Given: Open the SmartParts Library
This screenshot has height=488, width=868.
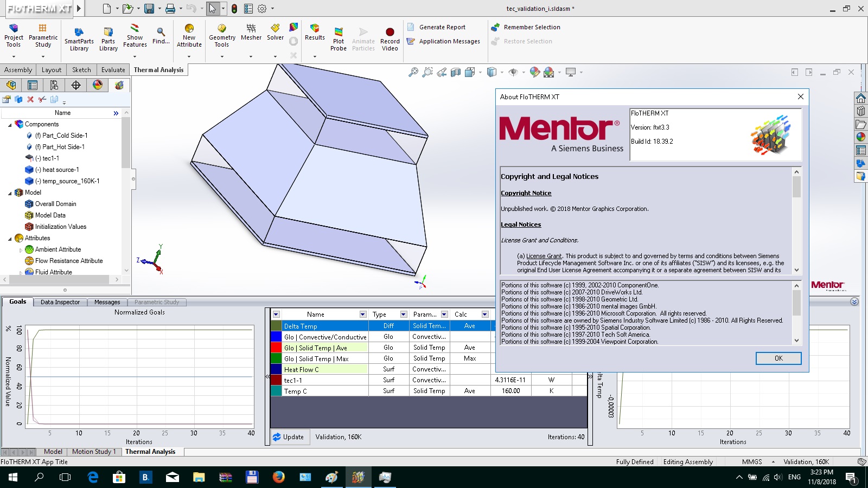Looking at the screenshot, I should tap(79, 38).
